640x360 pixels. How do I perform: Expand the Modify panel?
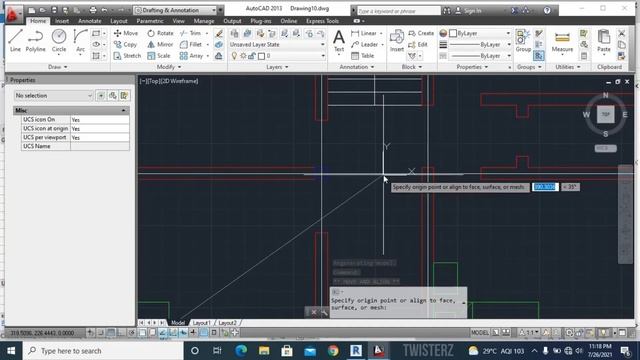(x=169, y=67)
